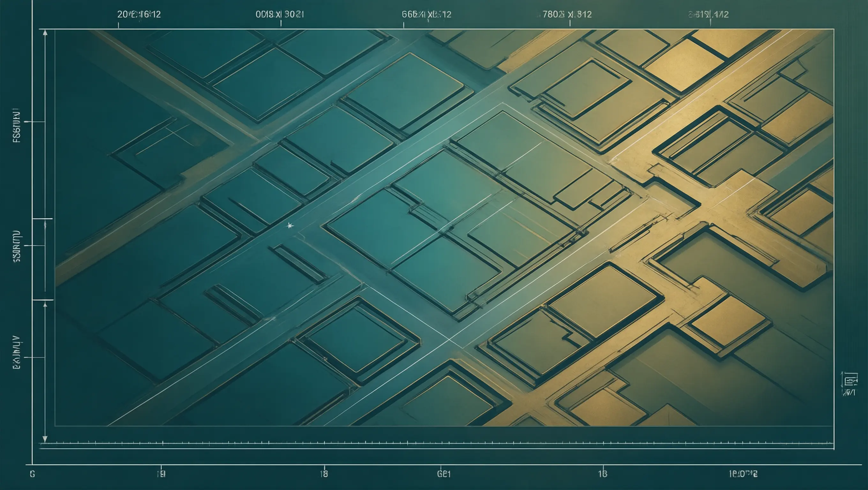
Task: Click the "G" origin label on bottom axis
Action: (x=32, y=474)
